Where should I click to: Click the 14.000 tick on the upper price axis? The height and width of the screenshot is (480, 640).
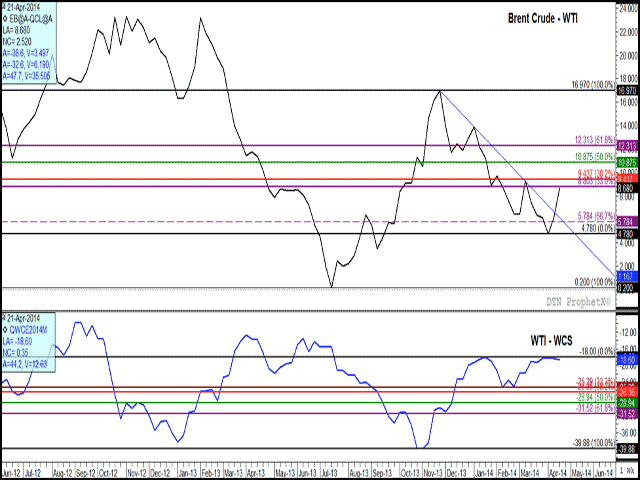click(x=627, y=126)
